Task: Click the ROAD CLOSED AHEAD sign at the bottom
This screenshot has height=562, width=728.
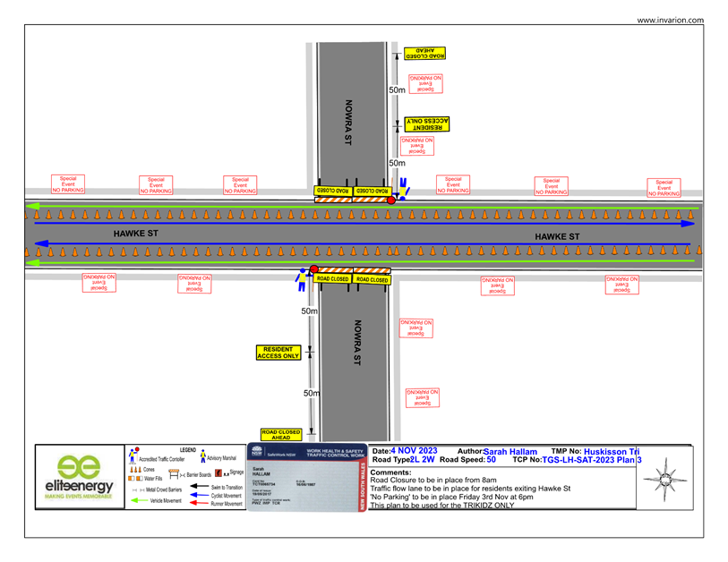Action: point(280,433)
